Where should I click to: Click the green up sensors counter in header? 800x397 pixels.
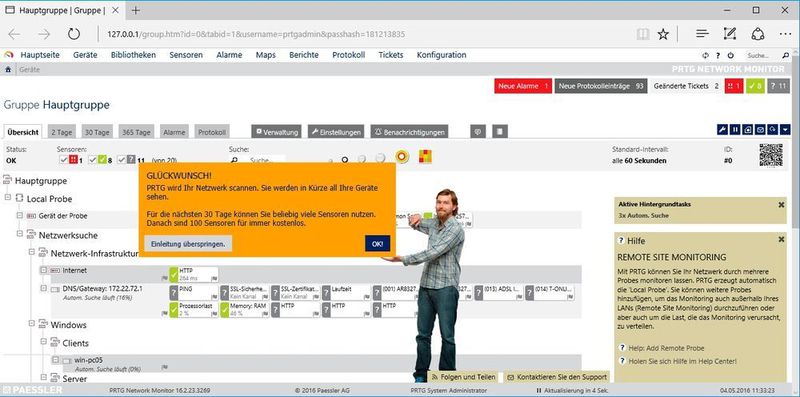755,86
